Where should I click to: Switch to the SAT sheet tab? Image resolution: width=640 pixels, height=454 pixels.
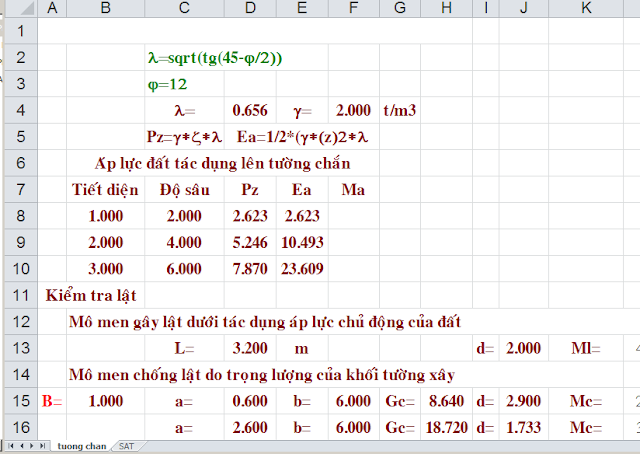[127, 445]
